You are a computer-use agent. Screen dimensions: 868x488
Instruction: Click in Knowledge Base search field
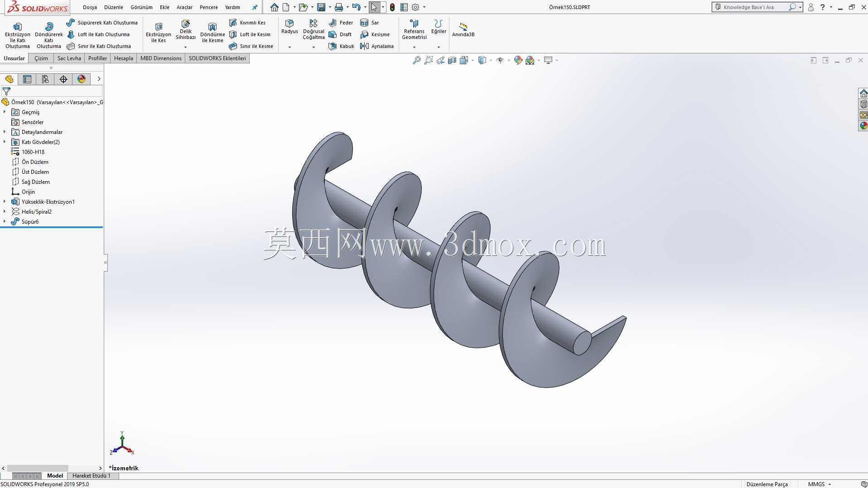(754, 7)
